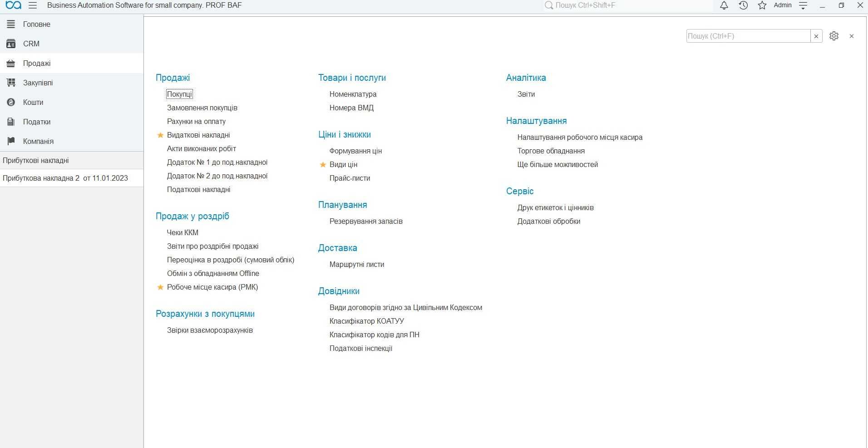The width and height of the screenshot is (868, 448).
Task: Open Прибуткові накладні open window entry
Action: (x=72, y=160)
